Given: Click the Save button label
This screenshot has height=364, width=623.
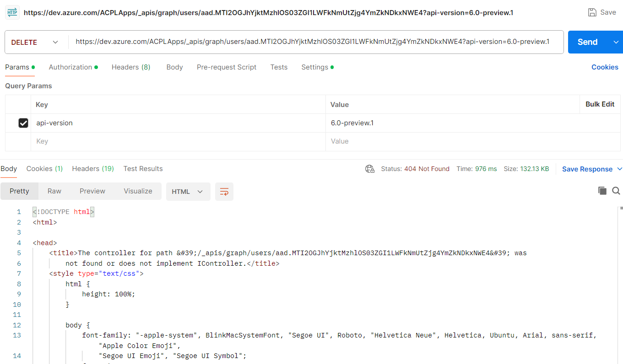Looking at the screenshot, I should point(608,12).
